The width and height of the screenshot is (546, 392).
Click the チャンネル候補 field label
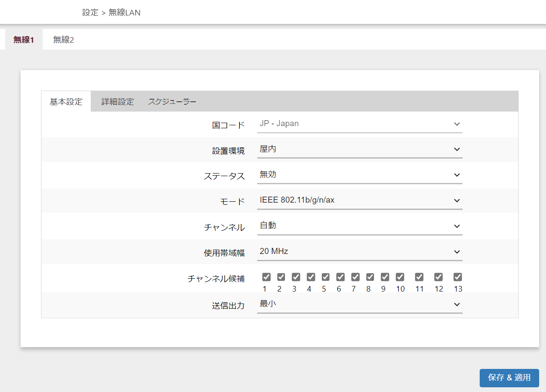(216, 279)
